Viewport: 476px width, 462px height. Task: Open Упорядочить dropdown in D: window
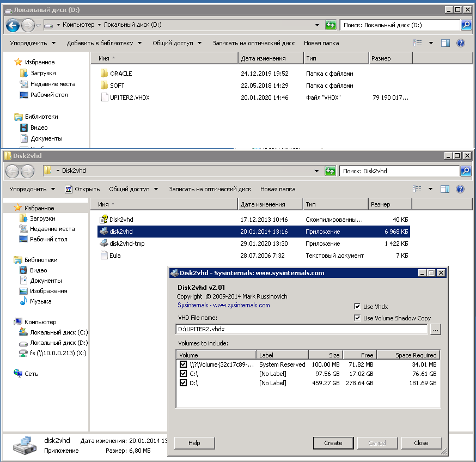[33, 43]
